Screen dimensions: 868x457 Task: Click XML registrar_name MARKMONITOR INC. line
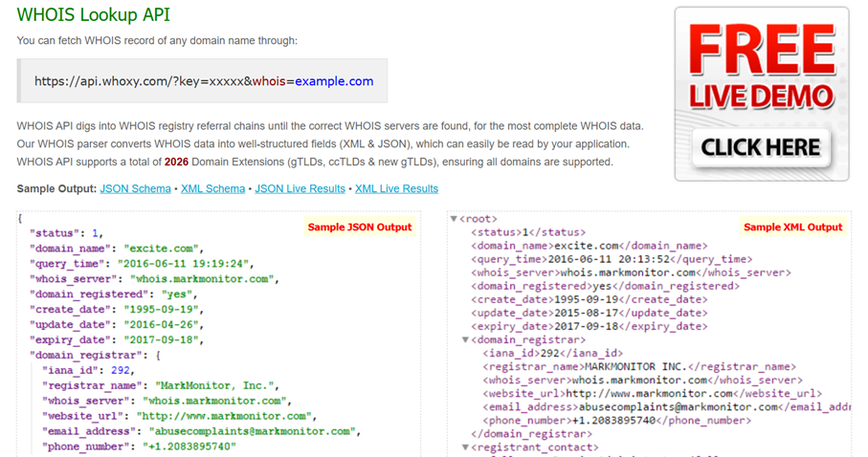click(639, 366)
